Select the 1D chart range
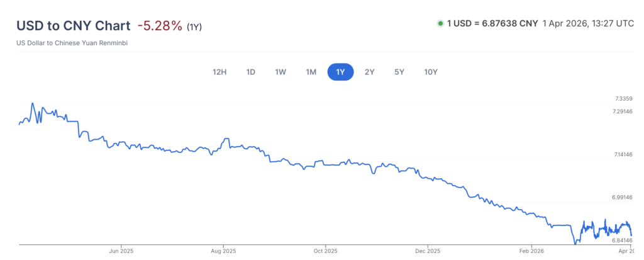Viewport: 644px width, 260px height. pyautogui.click(x=250, y=72)
